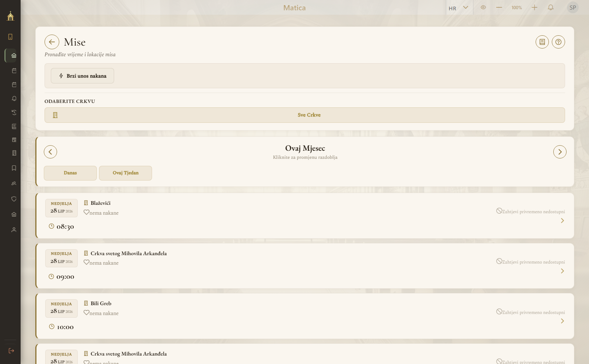Open the table layout sidebar icon
The image size is (589, 364).
(14, 140)
